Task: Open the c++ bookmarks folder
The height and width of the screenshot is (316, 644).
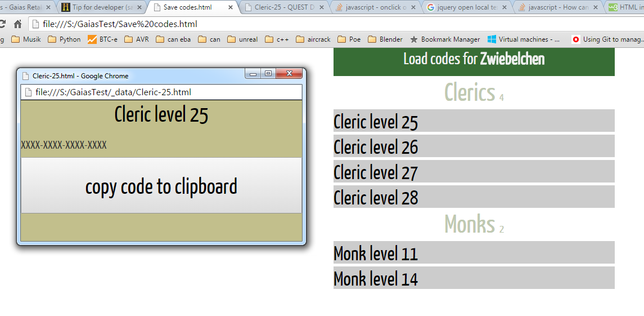Action: click(277, 39)
